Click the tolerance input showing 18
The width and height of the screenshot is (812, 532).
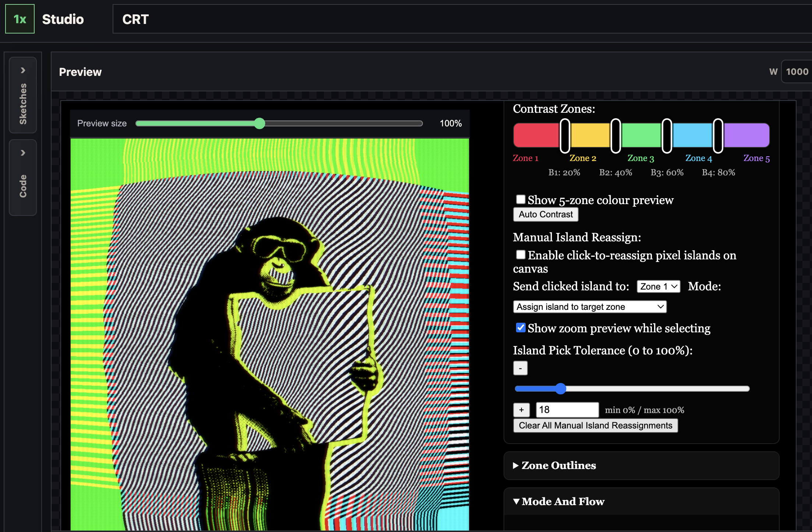tap(567, 410)
